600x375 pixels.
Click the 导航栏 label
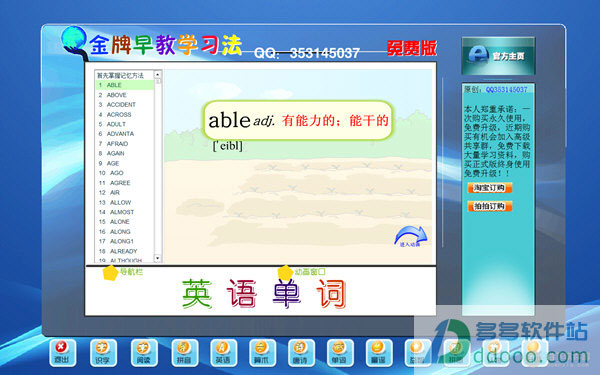coord(131,272)
